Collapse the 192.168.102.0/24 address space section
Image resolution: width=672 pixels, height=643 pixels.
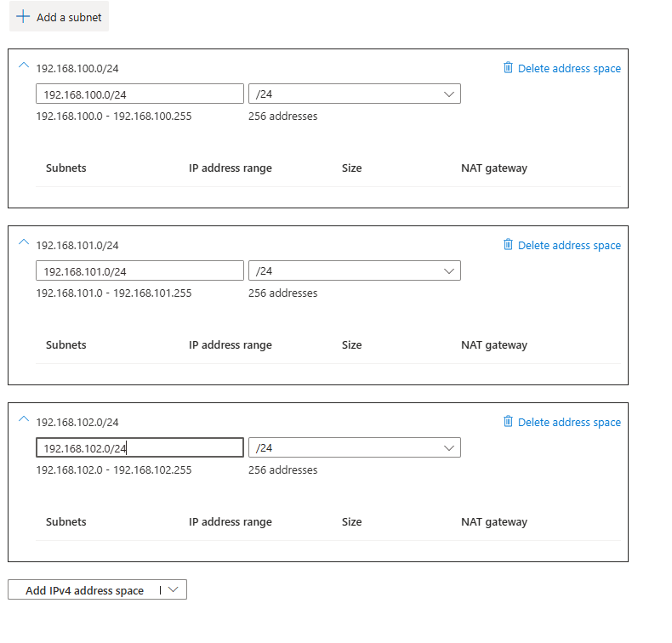23,420
